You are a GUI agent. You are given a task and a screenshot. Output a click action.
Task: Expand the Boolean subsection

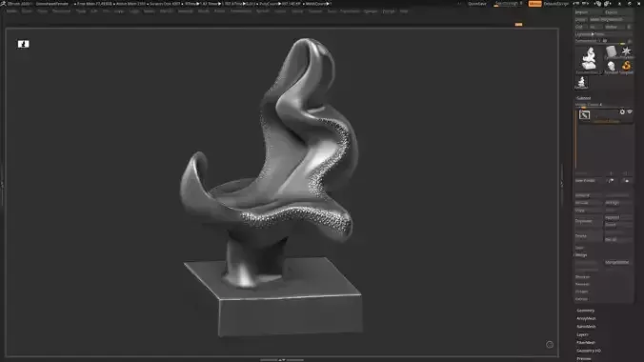[x=582, y=277]
